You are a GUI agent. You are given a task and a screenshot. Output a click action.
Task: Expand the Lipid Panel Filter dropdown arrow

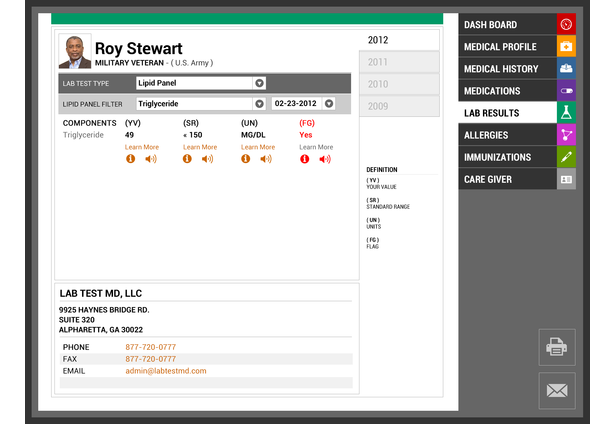pos(259,104)
